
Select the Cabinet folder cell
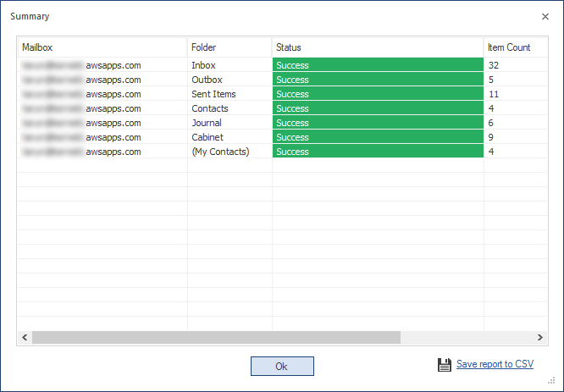pyautogui.click(x=229, y=137)
